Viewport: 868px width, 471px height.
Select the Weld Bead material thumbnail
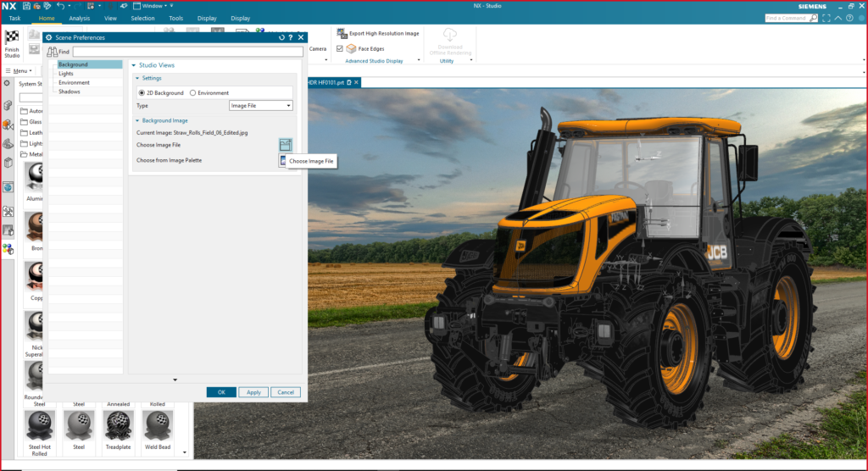(157, 425)
